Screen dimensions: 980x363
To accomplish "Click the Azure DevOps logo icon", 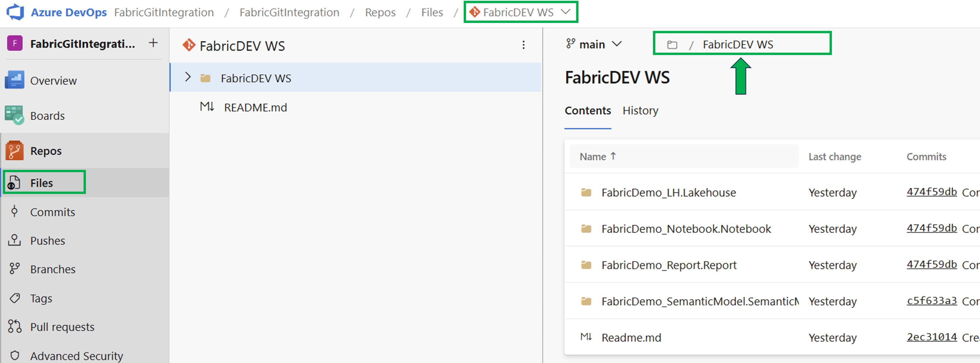I will [x=15, y=12].
